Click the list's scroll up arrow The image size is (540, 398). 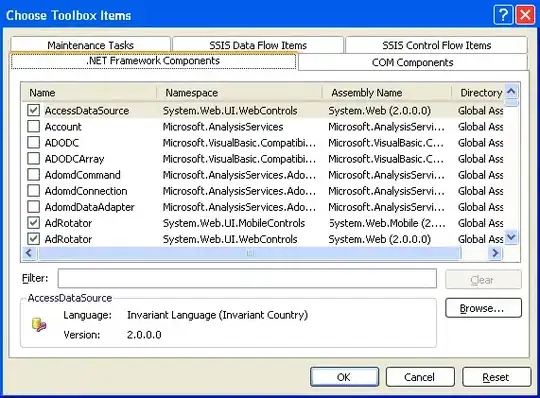pos(511,92)
